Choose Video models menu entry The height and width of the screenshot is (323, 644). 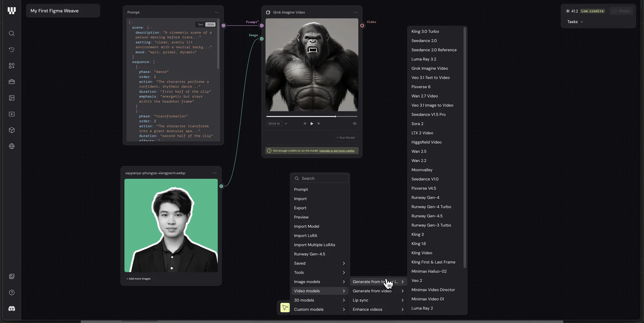[320, 291]
